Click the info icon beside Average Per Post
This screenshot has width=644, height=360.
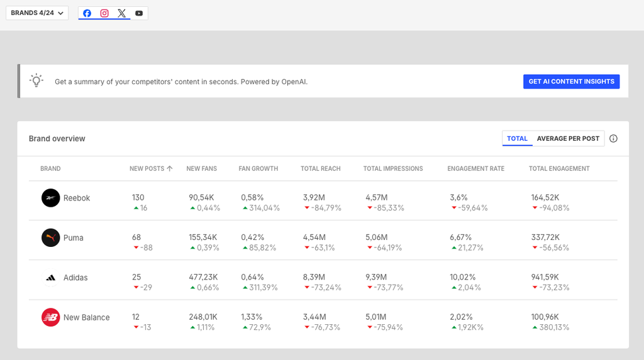coord(613,138)
